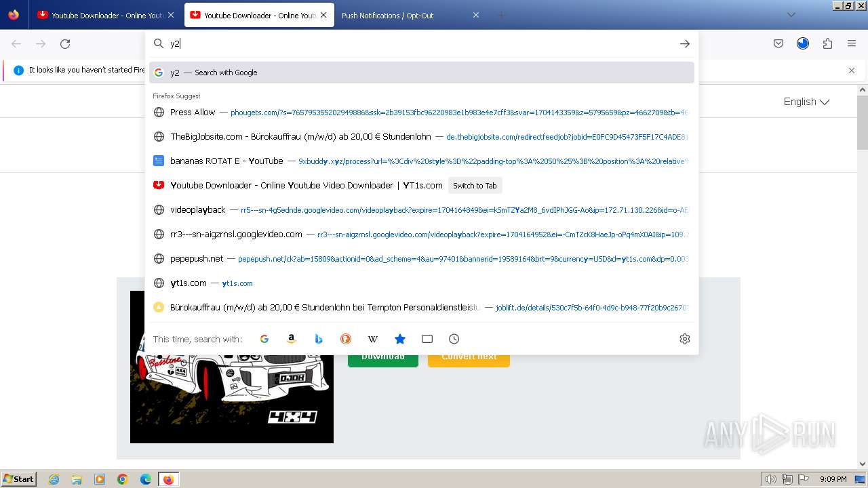Select rr3---sn-aigzrnsl.googlevideo.com suggestion
Screen dimensions: 868x488
(x=422, y=235)
